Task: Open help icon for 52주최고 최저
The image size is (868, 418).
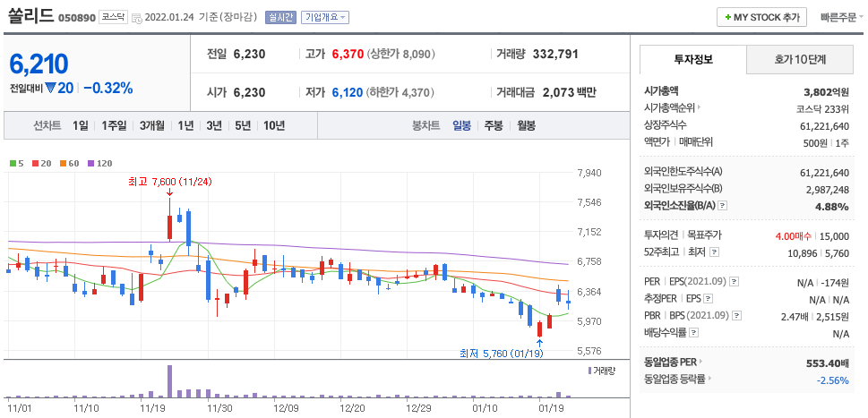Action: point(715,252)
